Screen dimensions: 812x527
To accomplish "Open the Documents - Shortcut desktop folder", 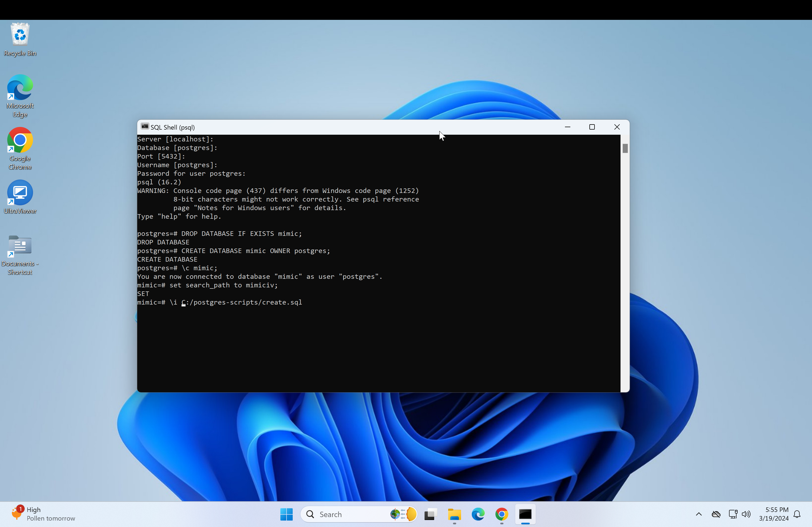I will click(x=20, y=246).
